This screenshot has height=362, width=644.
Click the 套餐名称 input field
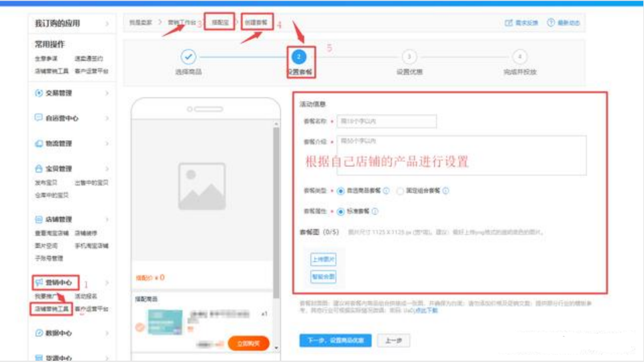[x=387, y=121]
